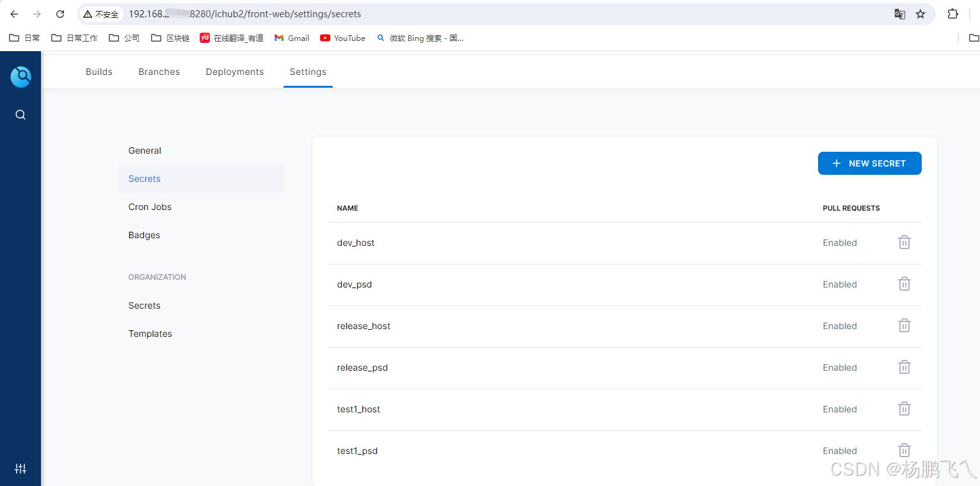The height and width of the screenshot is (486, 980).
Task: Delete the dev_psd secret
Action: (x=904, y=284)
